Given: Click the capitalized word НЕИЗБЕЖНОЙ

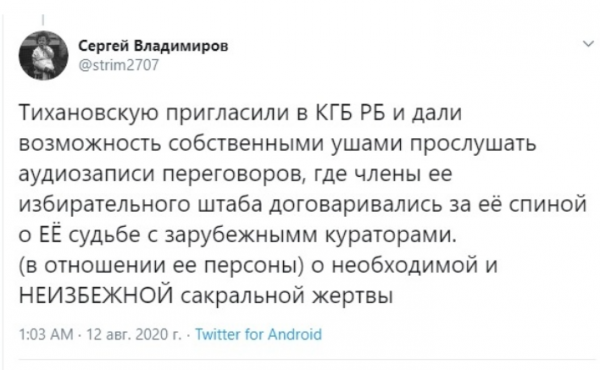Looking at the screenshot, I should click(95, 295).
